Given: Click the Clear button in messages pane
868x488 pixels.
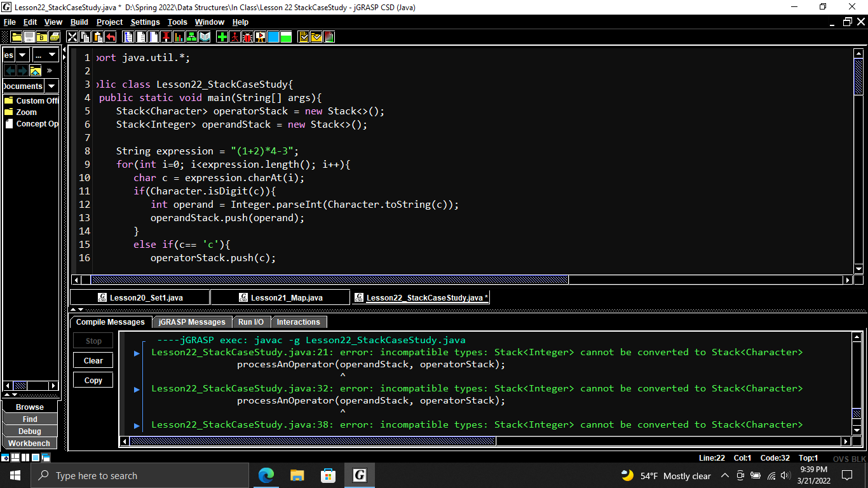Looking at the screenshot, I should 93,360.
